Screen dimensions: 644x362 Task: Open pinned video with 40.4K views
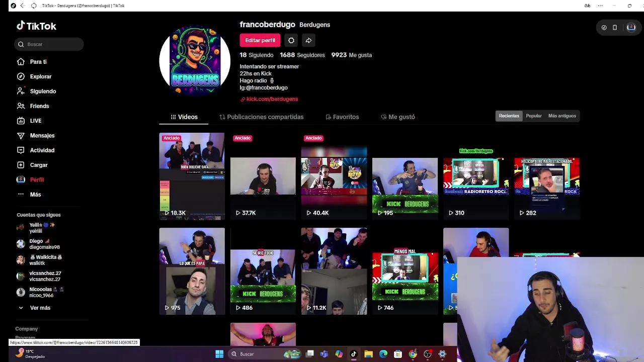tap(334, 176)
